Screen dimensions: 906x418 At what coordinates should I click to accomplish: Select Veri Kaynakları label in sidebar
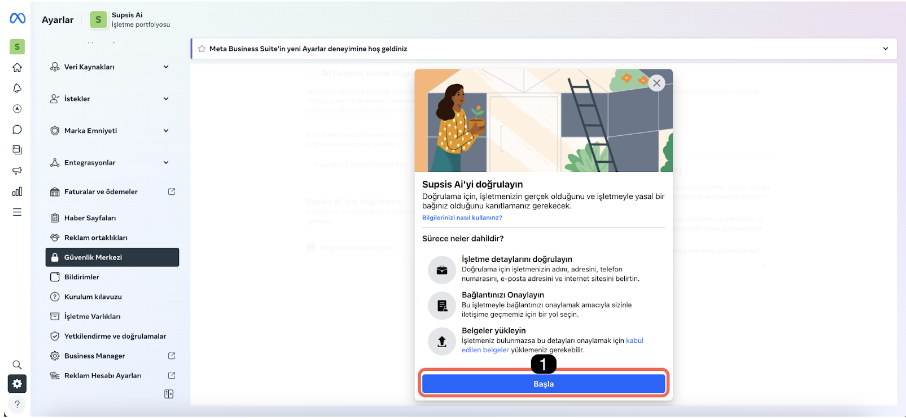tap(89, 67)
